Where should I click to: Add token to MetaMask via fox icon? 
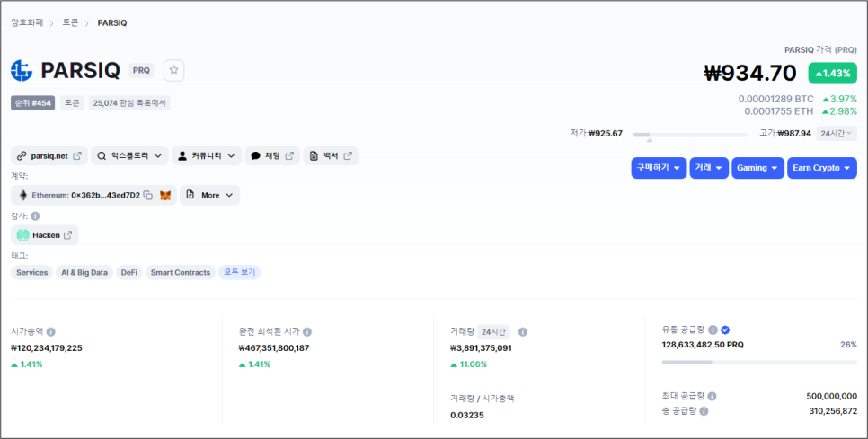(165, 195)
